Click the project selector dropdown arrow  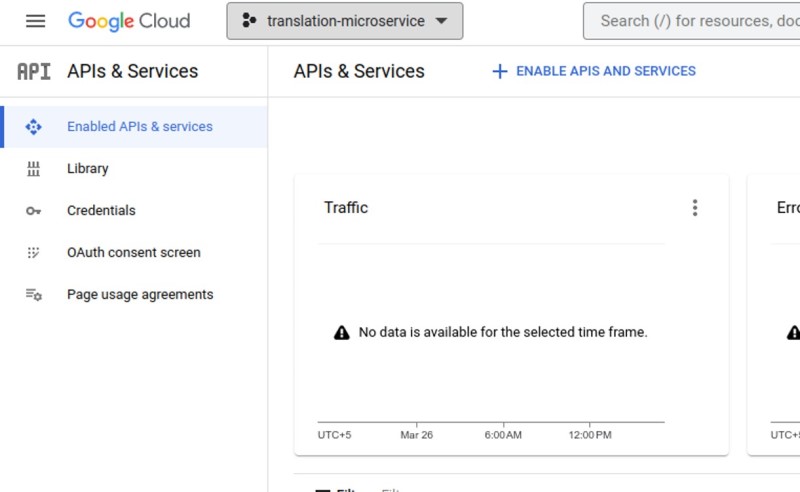pyautogui.click(x=441, y=21)
